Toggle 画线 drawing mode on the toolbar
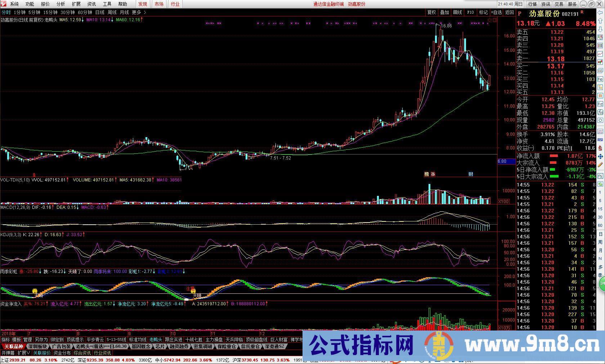605x364 pixels. point(457,12)
